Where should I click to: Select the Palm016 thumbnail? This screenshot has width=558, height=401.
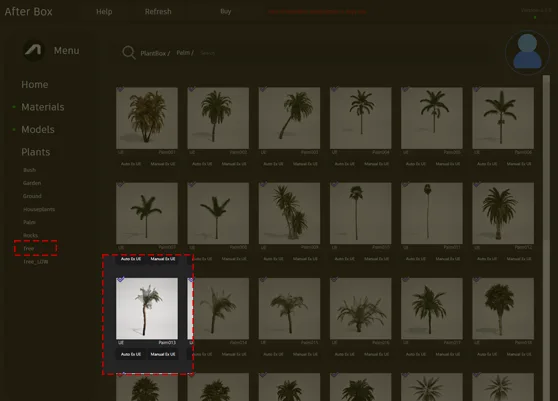coord(360,309)
